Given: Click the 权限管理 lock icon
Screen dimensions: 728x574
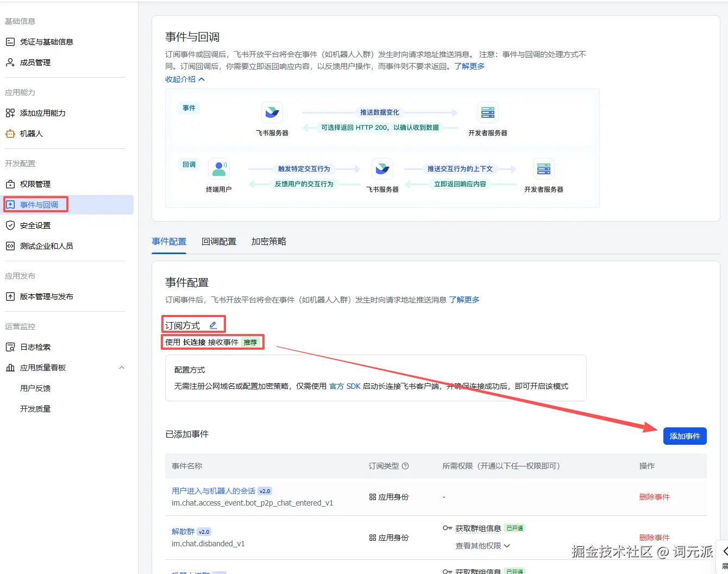Looking at the screenshot, I should [10, 184].
